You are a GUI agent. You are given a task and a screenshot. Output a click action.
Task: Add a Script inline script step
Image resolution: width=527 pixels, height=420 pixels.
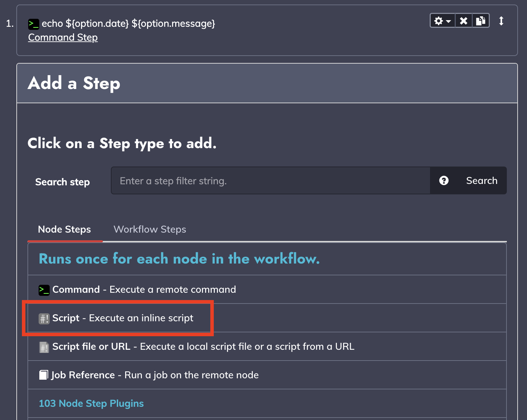pos(267,318)
